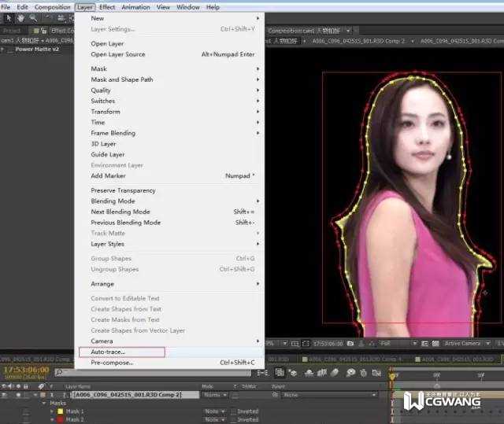Hide layer 1 using its eye switch
This screenshot has height=424, width=504.
pos(4,395)
